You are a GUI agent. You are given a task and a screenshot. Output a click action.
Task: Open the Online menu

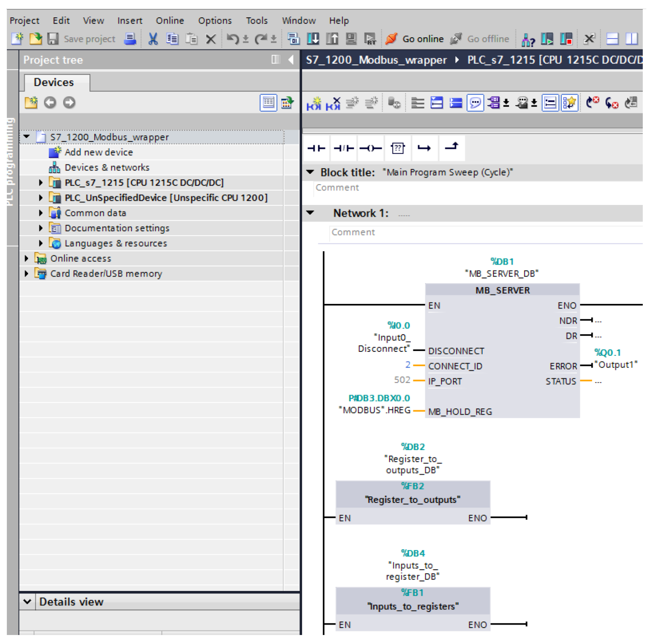[x=169, y=21]
